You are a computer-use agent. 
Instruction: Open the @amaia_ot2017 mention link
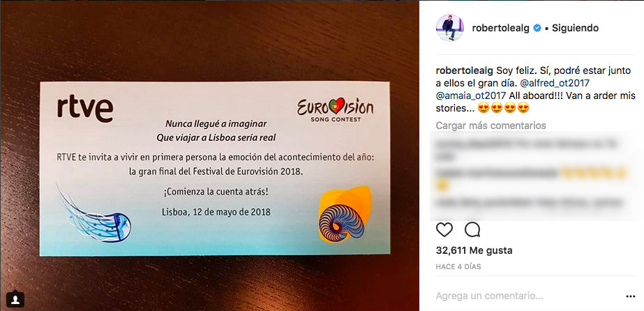coord(471,96)
